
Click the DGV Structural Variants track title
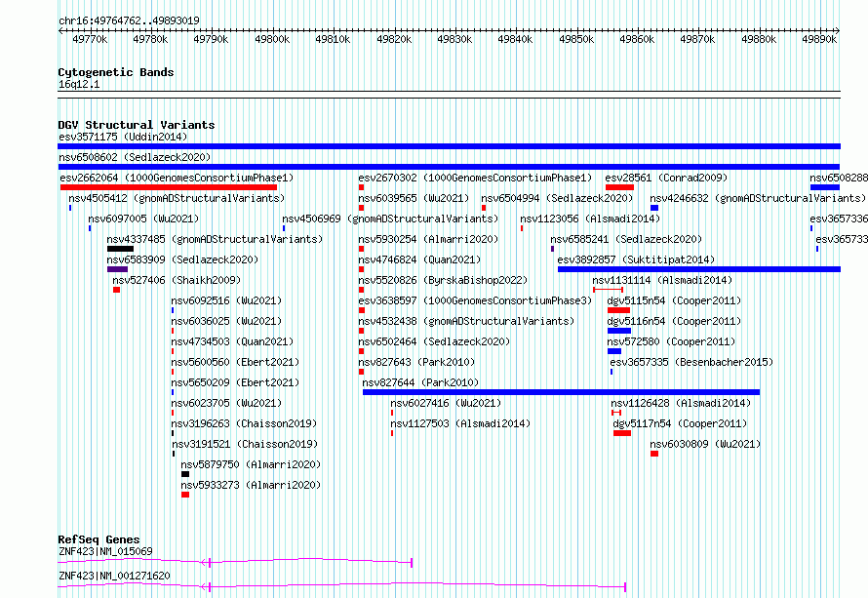137,125
